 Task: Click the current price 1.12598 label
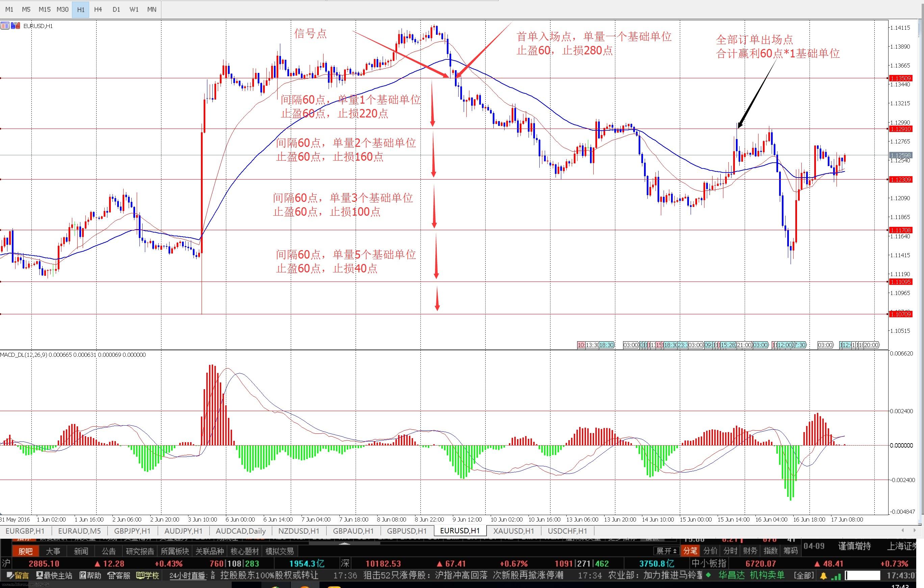pyautogui.click(x=900, y=155)
